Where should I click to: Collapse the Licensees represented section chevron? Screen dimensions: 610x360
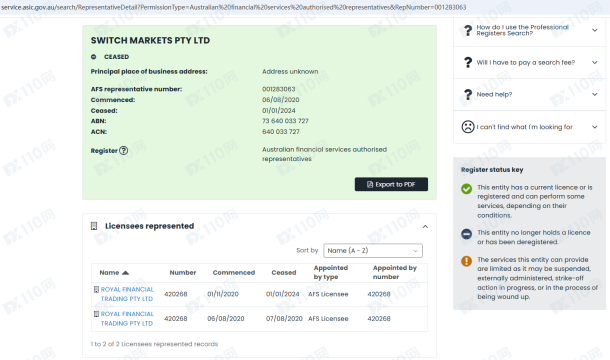(425, 227)
